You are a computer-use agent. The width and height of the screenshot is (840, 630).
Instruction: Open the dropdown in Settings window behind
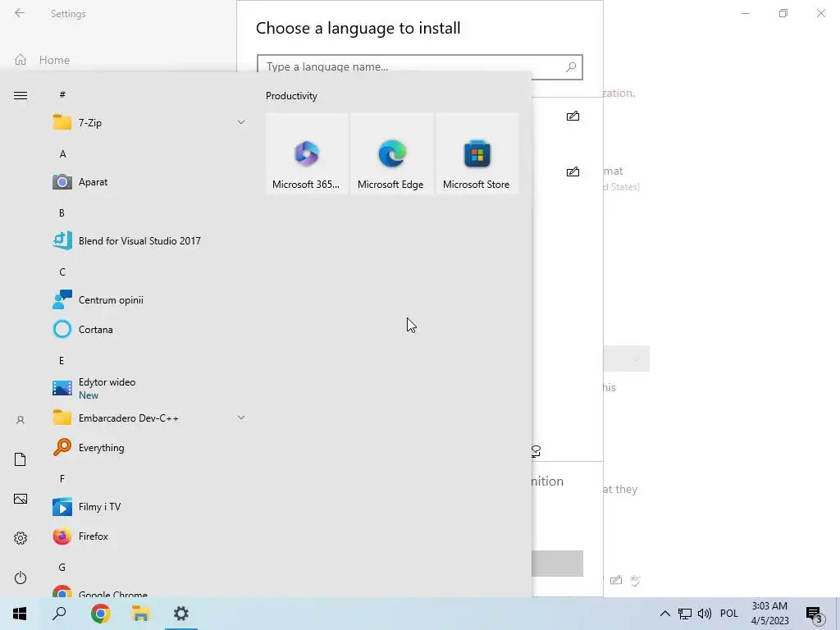point(627,358)
